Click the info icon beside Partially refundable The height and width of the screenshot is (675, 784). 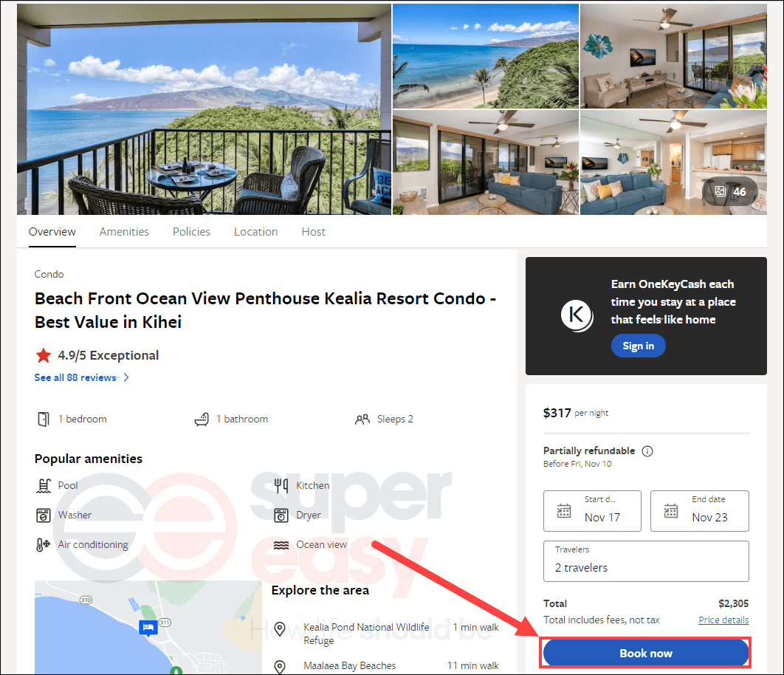click(647, 450)
